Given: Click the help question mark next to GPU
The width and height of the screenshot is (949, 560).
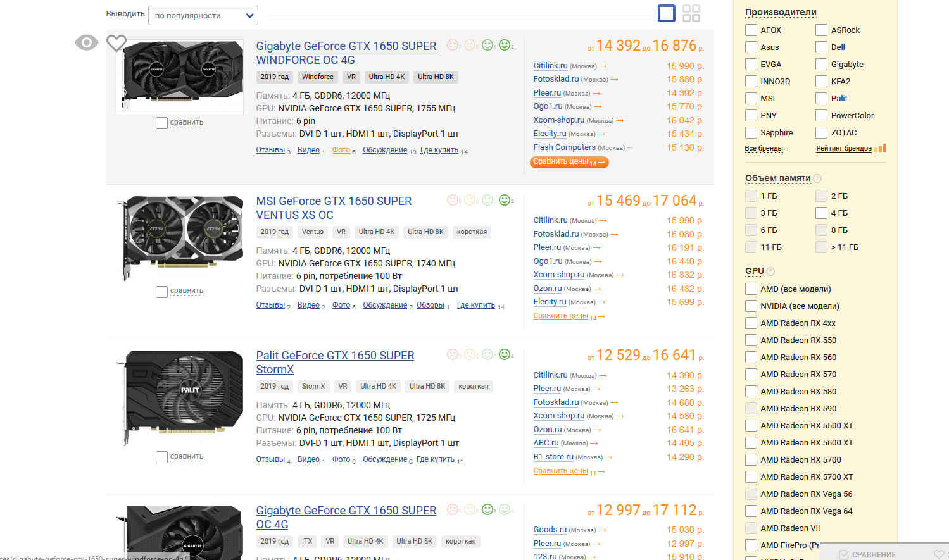Looking at the screenshot, I should 770,271.
